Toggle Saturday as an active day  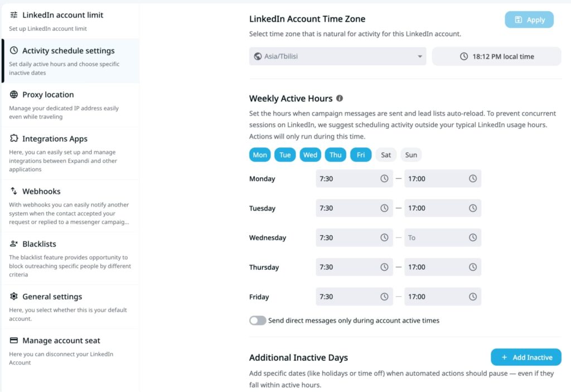click(386, 154)
